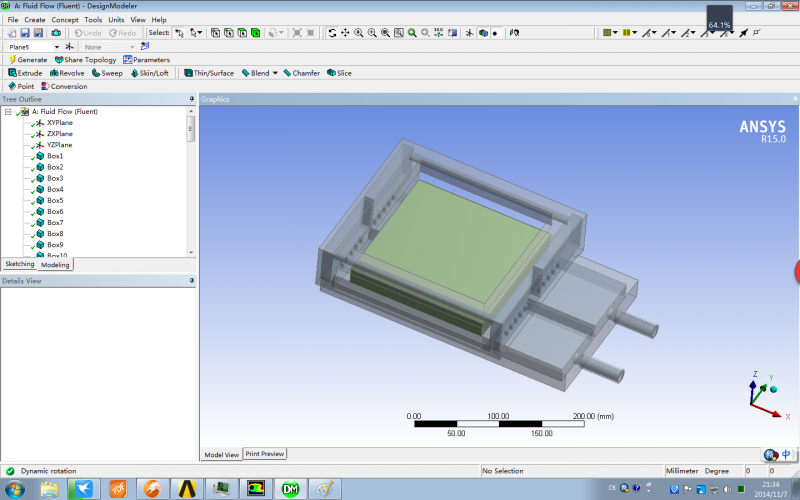
Task: Click the Slice tool
Action: 338,73
